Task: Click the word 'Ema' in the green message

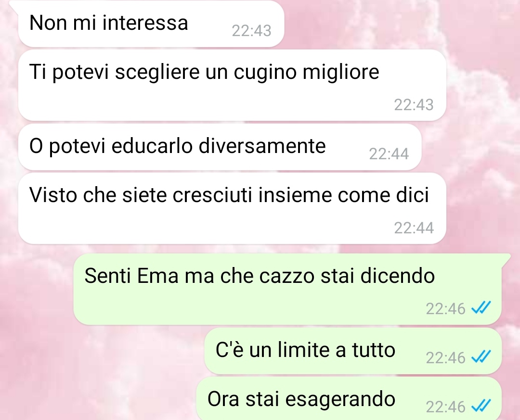Action: coord(157,276)
